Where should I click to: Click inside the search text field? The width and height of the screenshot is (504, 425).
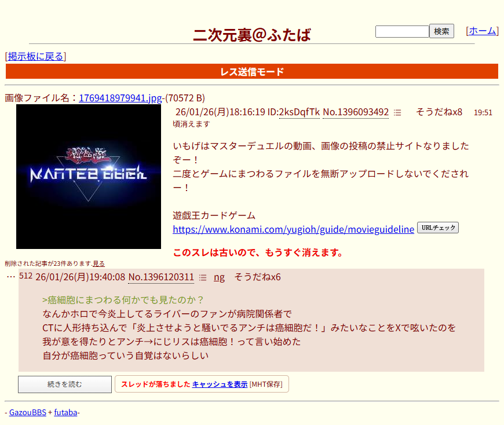(401, 31)
